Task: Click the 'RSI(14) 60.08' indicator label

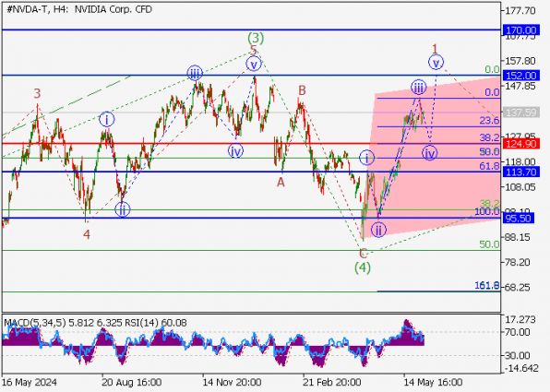Action: click(155, 323)
